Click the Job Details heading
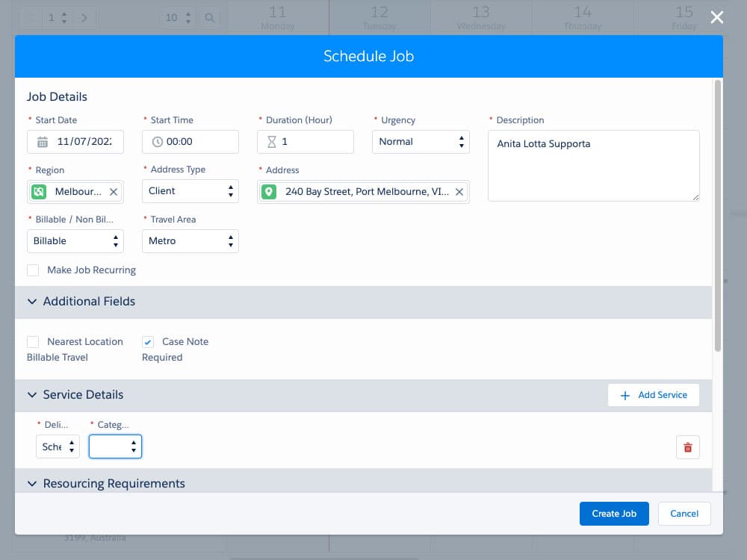The height and width of the screenshot is (560, 747). (57, 96)
